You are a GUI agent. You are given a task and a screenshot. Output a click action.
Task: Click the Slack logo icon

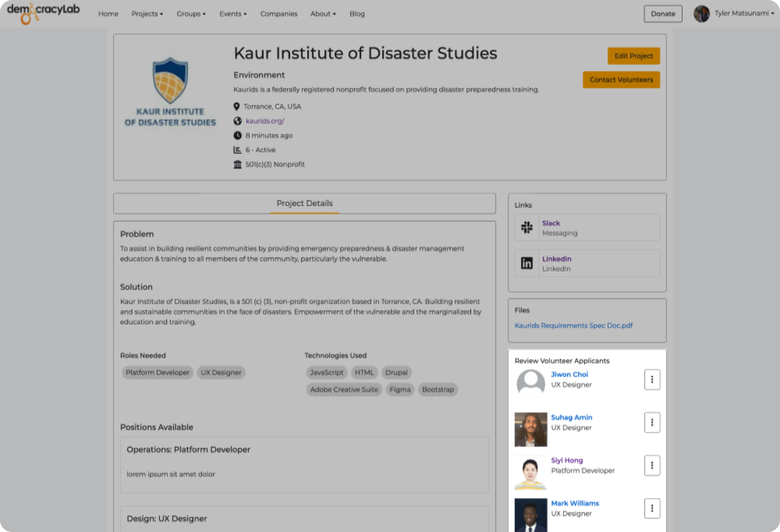[x=527, y=227]
